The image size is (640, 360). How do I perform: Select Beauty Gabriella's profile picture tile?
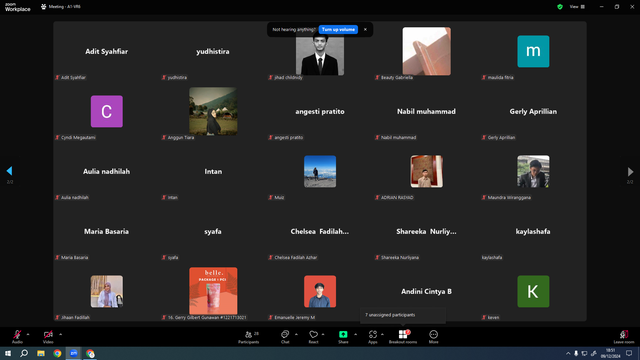coord(427,51)
